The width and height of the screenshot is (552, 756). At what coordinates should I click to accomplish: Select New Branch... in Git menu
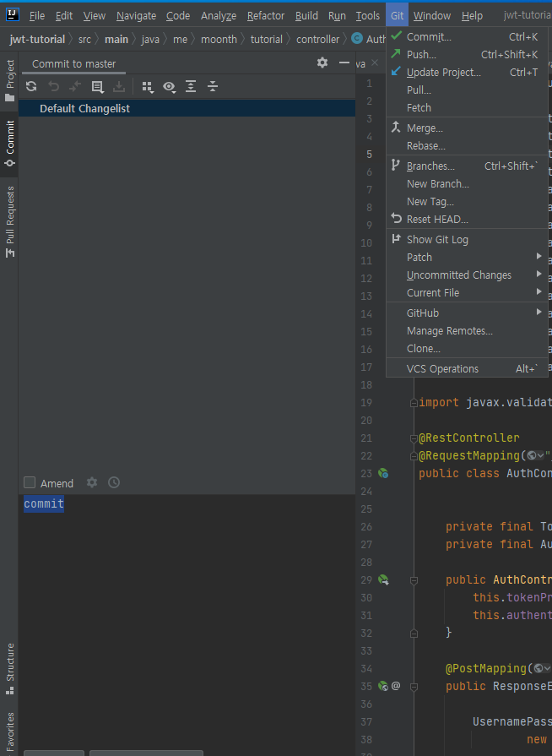click(x=468, y=183)
